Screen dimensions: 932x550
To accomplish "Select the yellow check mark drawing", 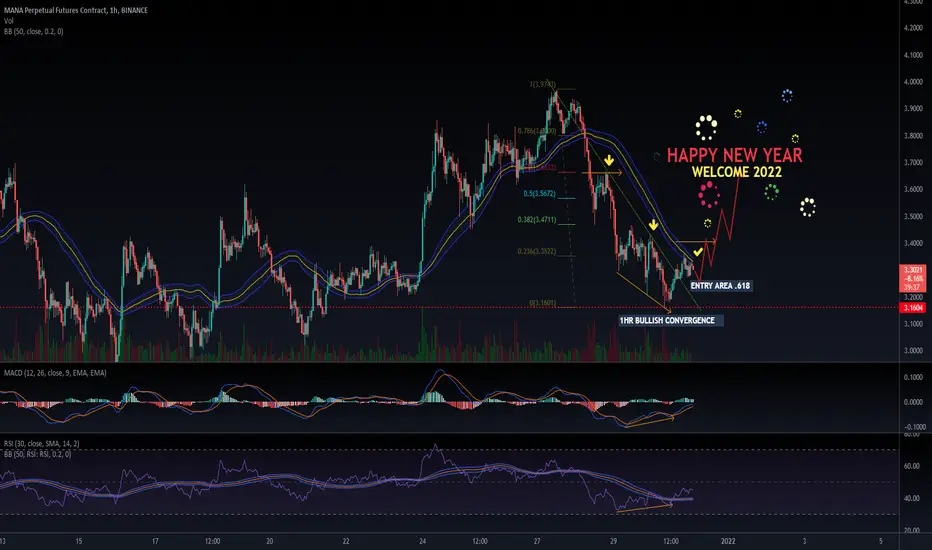I will point(698,252).
